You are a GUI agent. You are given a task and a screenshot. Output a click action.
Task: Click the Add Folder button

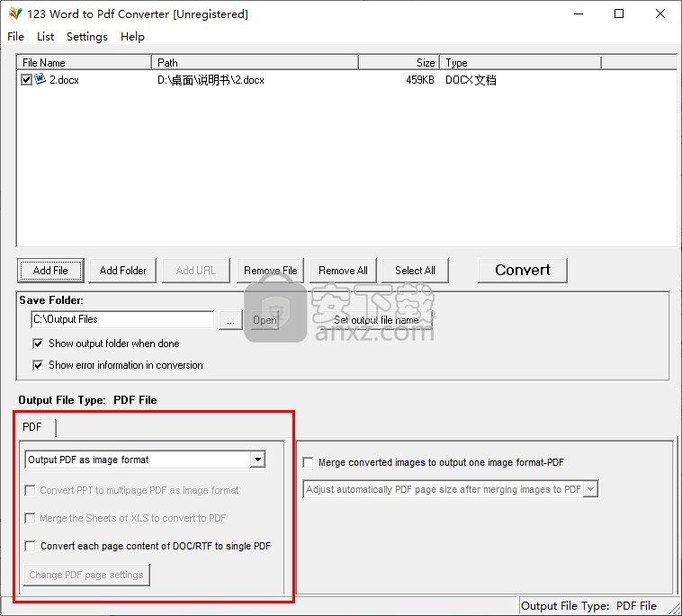(x=122, y=271)
